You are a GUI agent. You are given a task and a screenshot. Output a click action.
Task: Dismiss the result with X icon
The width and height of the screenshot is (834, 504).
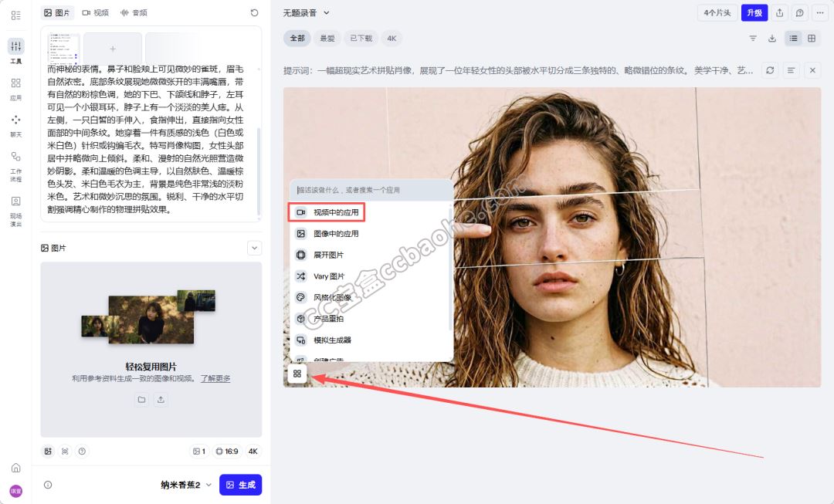point(812,70)
